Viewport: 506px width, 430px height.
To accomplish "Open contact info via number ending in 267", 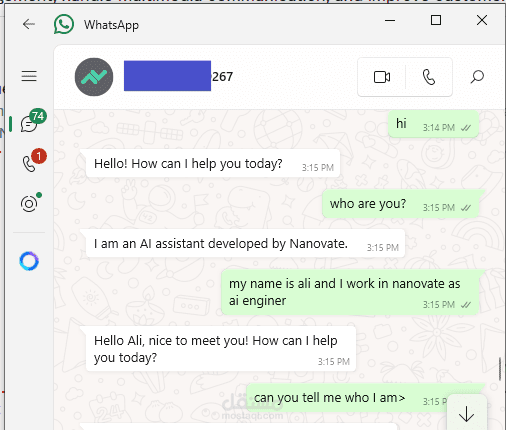I will [223, 77].
